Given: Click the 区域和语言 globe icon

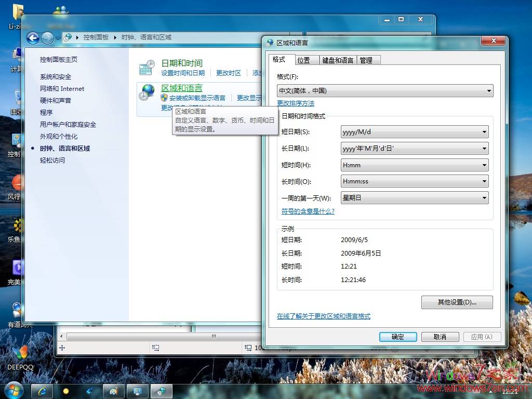Looking at the screenshot, I should coord(147,92).
